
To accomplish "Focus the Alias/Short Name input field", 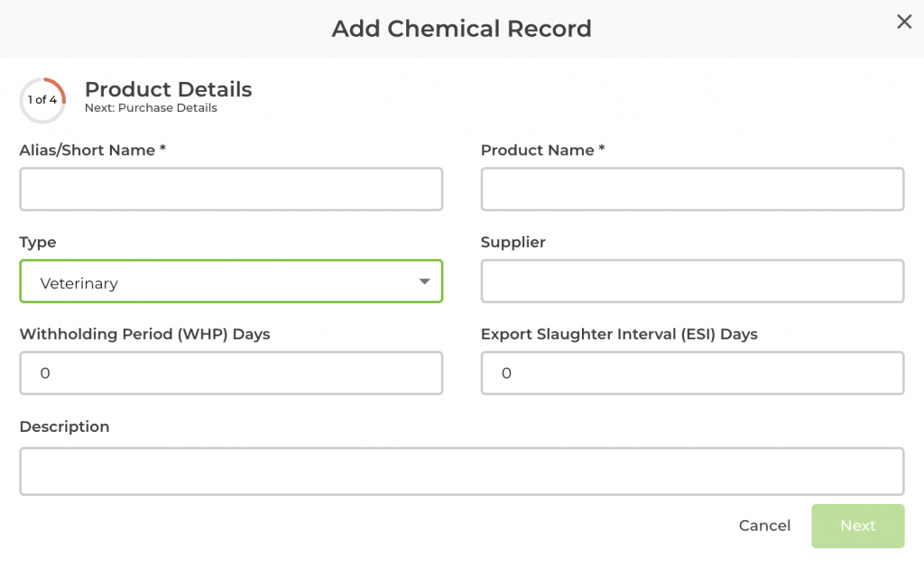I will (x=231, y=189).
